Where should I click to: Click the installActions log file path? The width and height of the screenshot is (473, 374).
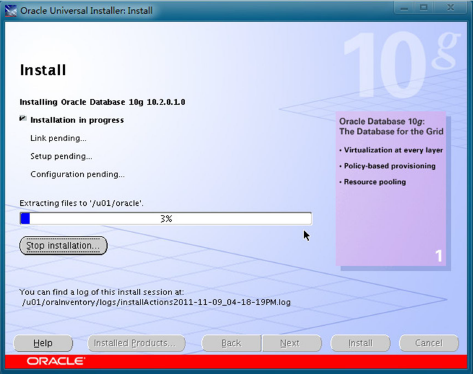156,302
